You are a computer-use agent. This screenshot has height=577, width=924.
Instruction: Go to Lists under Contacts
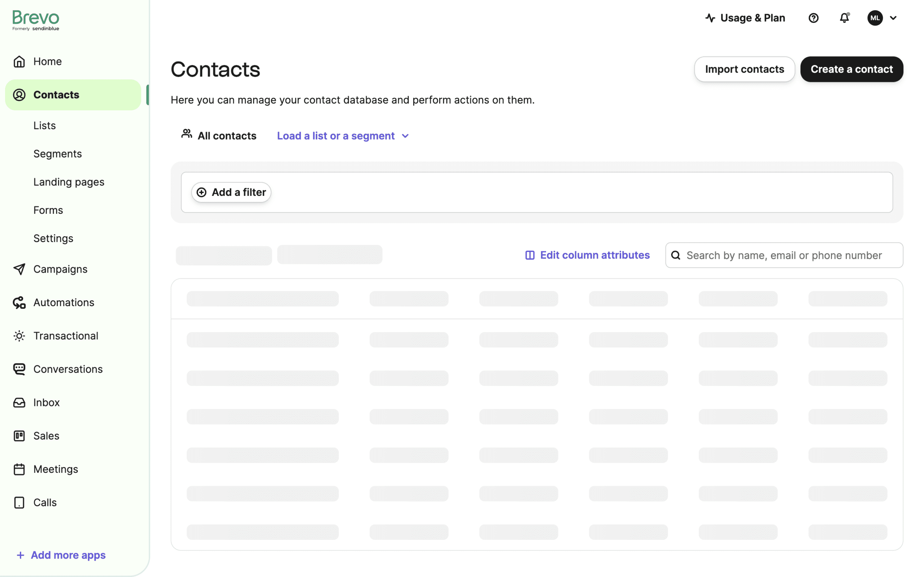(x=44, y=125)
